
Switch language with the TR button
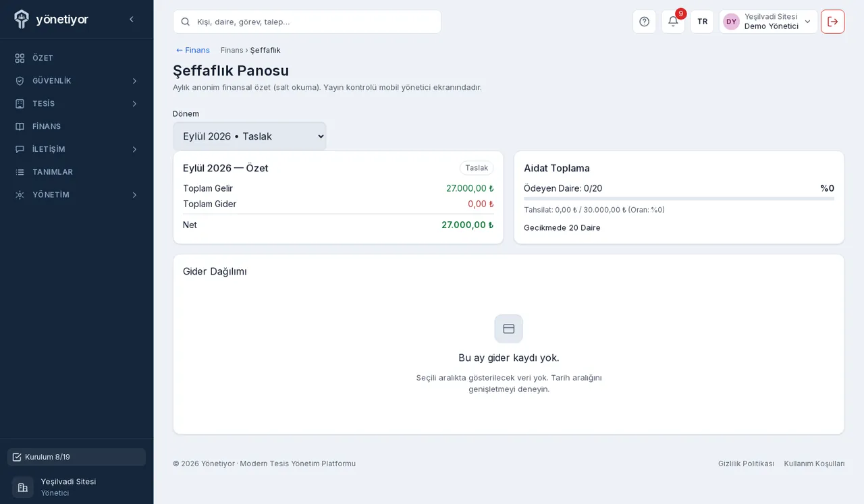pyautogui.click(x=702, y=22)
